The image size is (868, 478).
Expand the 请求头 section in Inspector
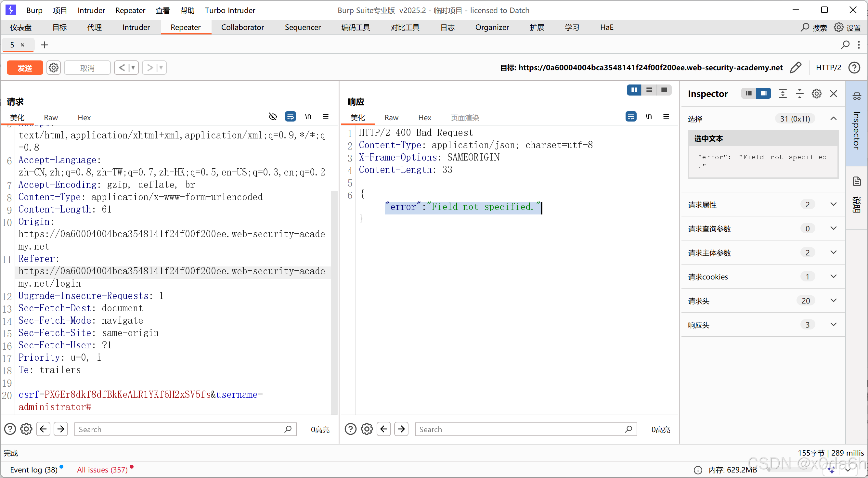[x=834, y=301]
